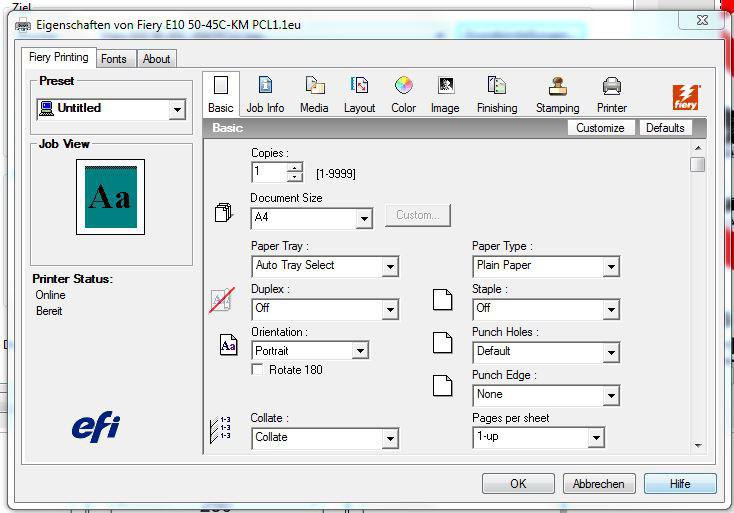Click the Defaults button
Screen dimensions: 734x513
click(x=665, y=128)
